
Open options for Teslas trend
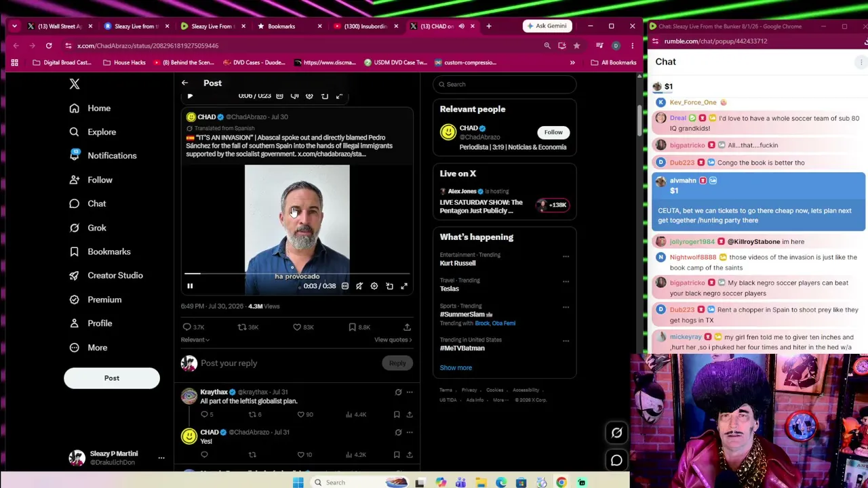tap(566, 281)
